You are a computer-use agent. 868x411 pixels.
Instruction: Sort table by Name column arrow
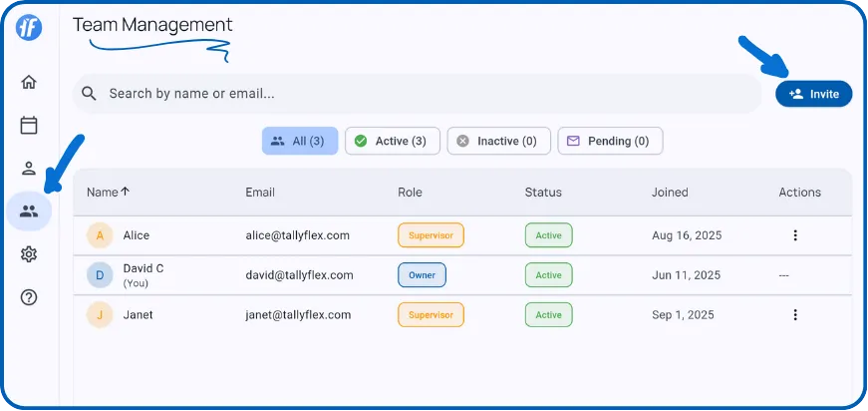[126, 192]
